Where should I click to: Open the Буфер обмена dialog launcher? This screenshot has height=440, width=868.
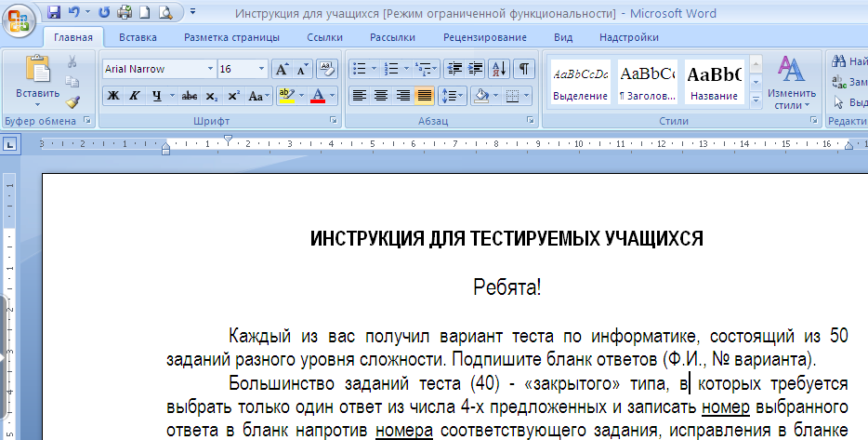[87, 120]
